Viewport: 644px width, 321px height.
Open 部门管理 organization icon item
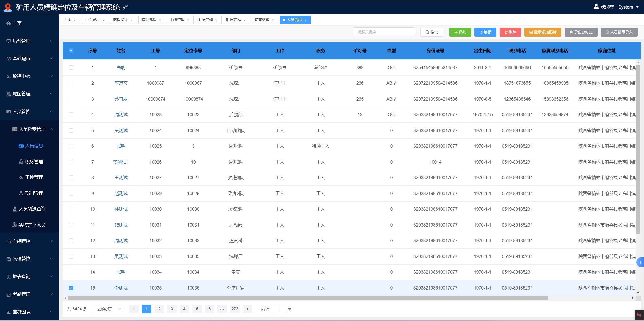[21, 193]
